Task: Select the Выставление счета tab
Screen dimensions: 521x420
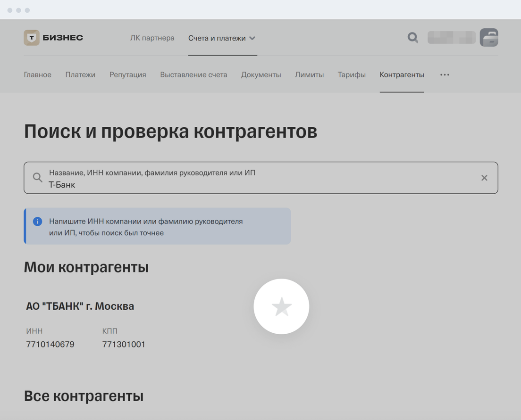Action: tap(193, 74)
